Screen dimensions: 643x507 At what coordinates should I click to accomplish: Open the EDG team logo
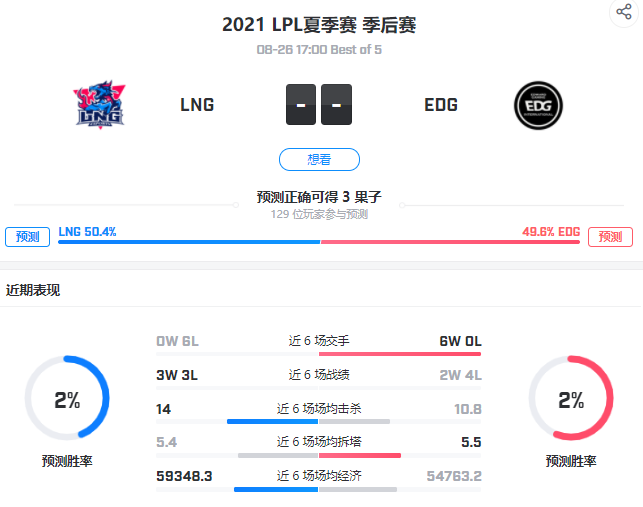(x=538, y=105)
